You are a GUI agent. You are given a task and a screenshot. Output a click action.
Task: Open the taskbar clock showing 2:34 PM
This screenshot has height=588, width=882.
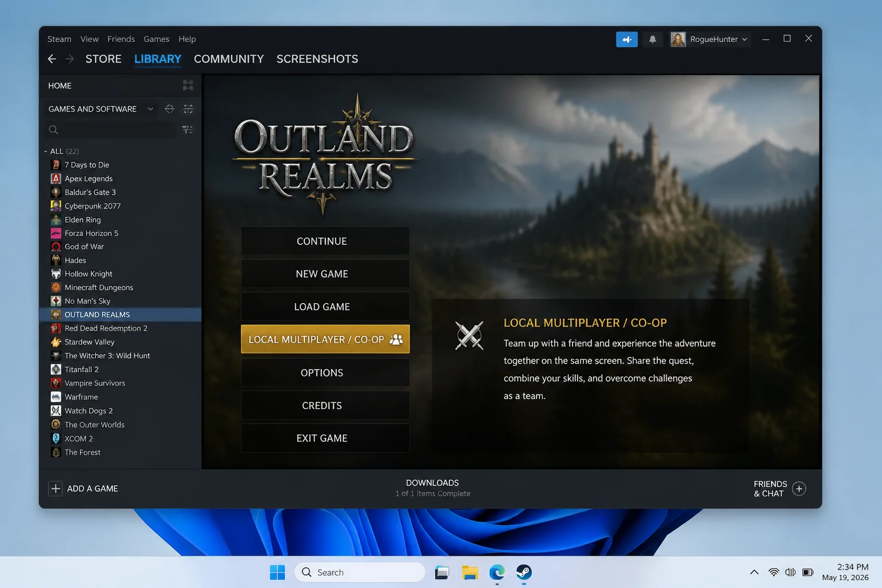click(x=845, y=572)
